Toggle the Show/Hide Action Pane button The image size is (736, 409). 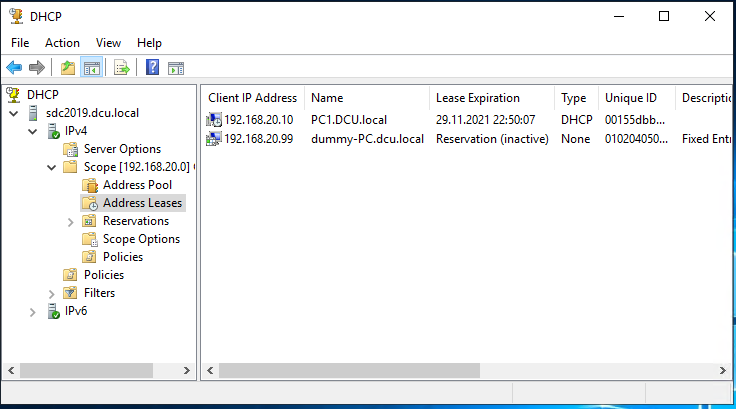(x=176, y=68)
